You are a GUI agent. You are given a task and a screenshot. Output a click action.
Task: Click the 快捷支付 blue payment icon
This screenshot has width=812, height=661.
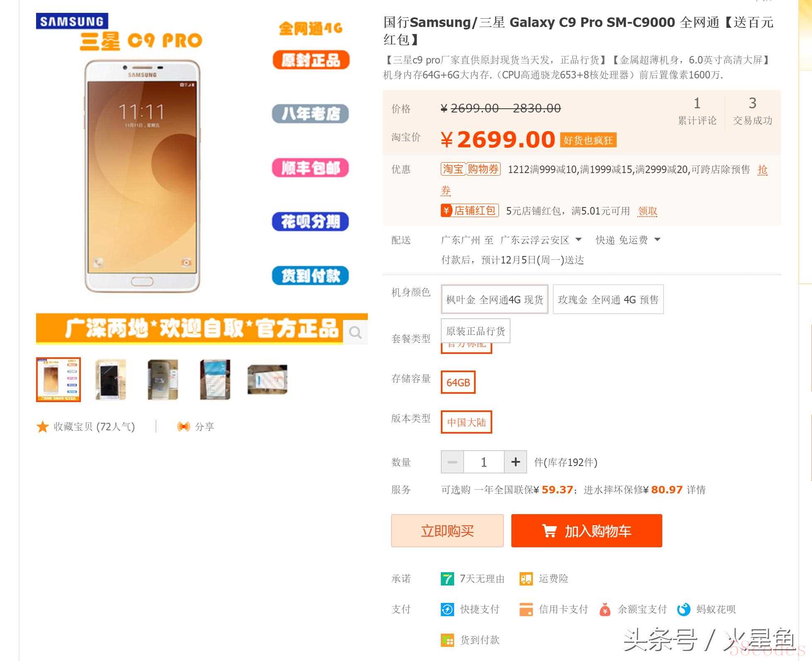point(447,609)
